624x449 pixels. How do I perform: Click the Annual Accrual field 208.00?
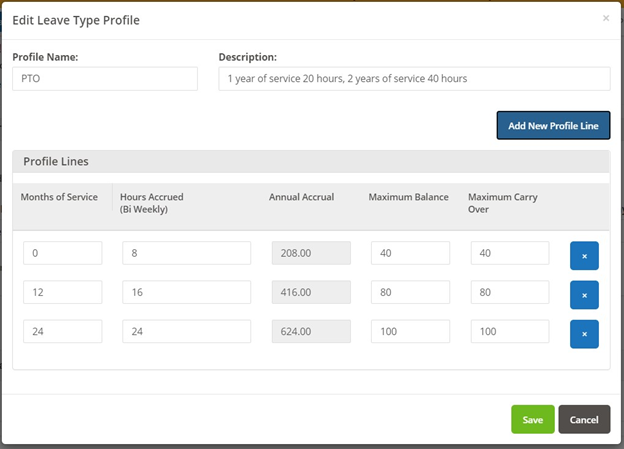click(311, 253)
